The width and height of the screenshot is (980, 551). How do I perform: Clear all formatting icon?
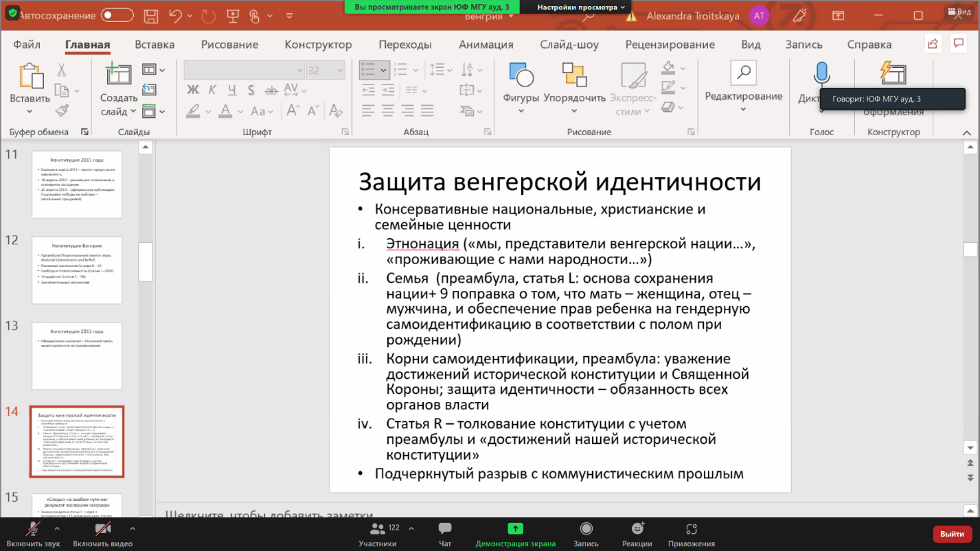(x=336, y=110)
